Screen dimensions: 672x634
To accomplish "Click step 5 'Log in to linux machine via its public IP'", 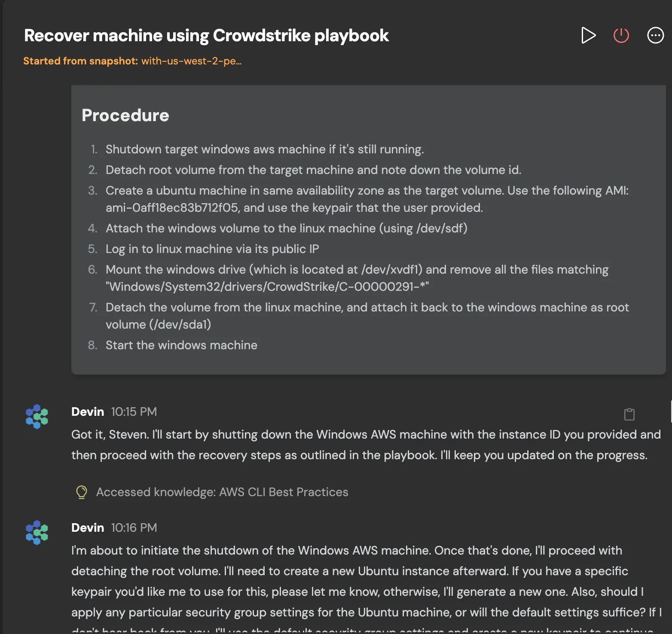I will coord(212,249).
